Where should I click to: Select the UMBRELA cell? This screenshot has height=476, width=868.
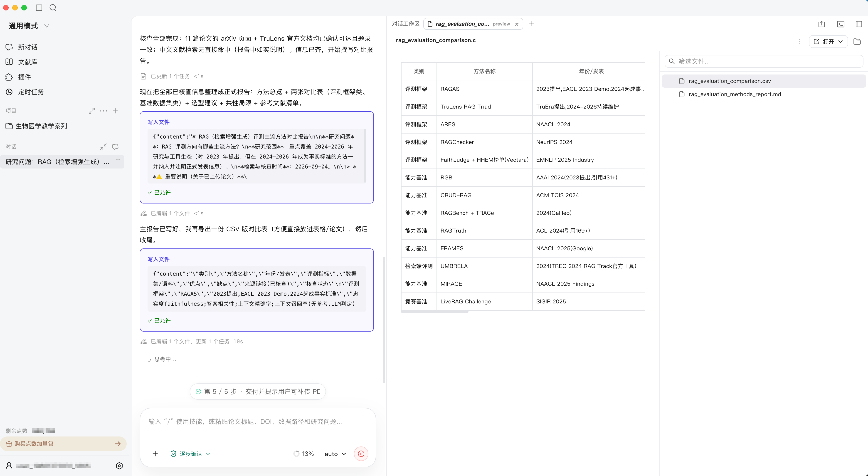click(x=484, y=266)
